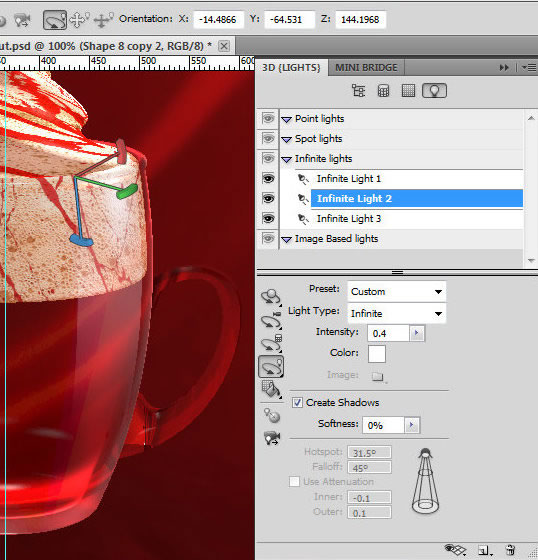Hide Infinite Light 1 with its eye icon
This screenshot has width=538, height=560.
click(x=268, y=178)
